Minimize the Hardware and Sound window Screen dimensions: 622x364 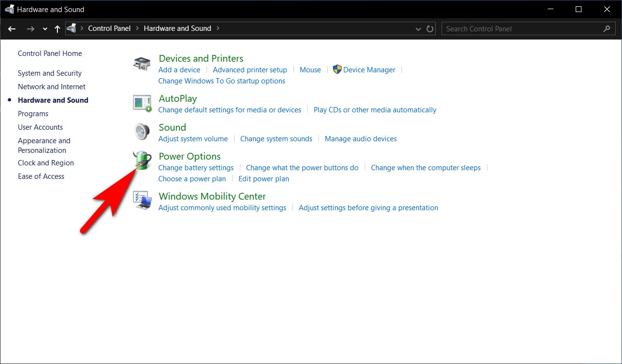(551, 9)
